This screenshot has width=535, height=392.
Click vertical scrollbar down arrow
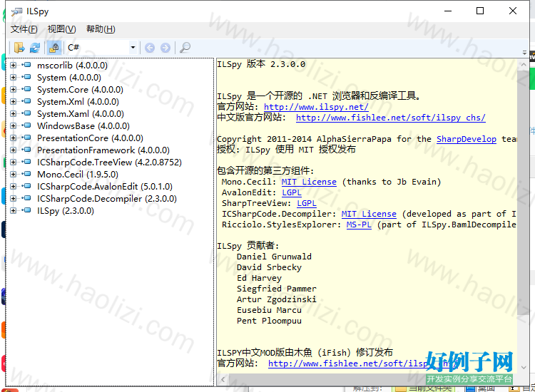coord(524,368)
